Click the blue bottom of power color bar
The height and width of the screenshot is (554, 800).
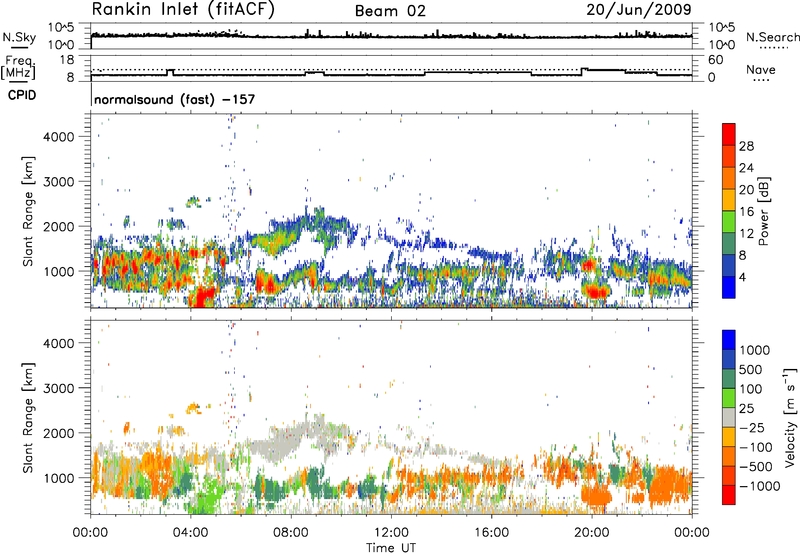(x=729, y=287)
